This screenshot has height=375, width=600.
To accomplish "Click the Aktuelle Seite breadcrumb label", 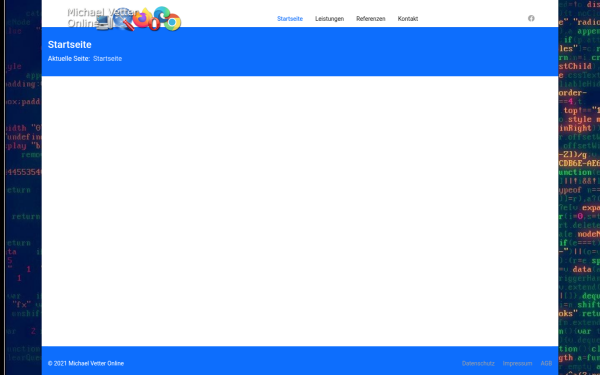I will 69,59.
